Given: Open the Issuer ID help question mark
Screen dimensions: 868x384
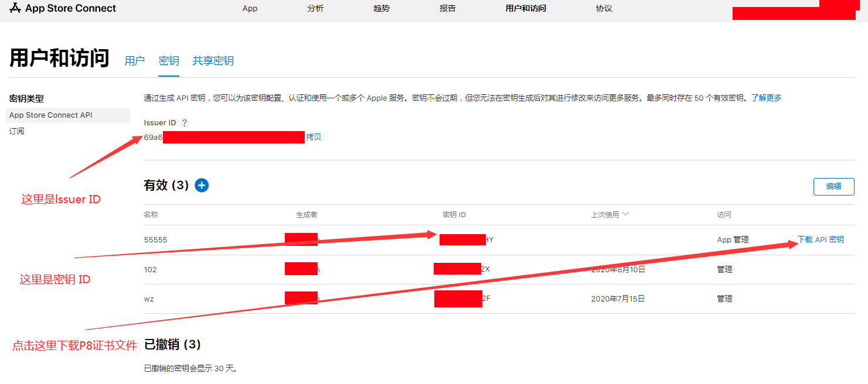Looking at the screenshot, I should pyautogui.click(x=185, y=123).
